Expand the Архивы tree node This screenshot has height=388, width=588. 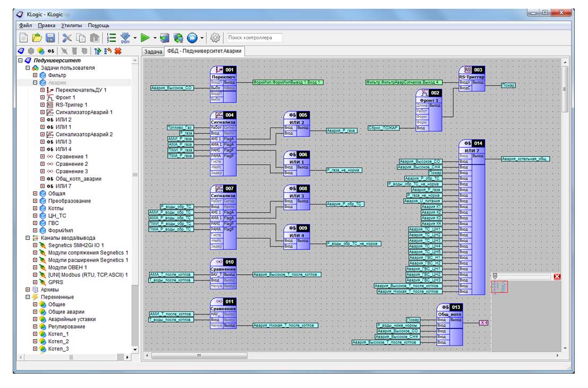[28, 290]
